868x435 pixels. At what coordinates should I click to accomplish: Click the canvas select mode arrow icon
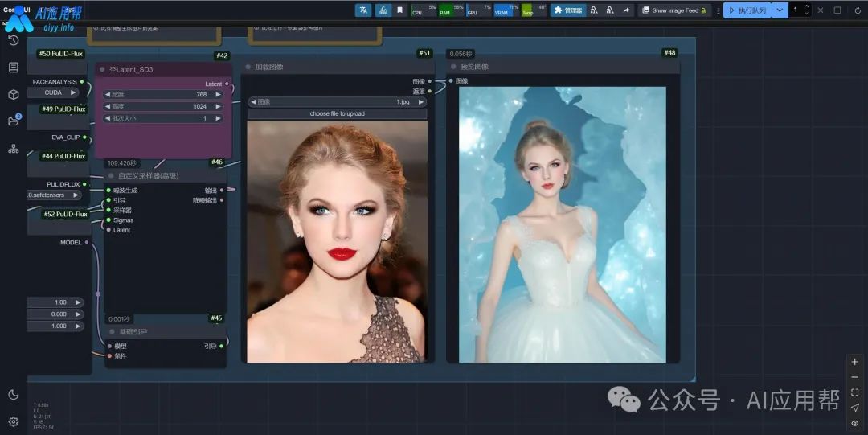pos(854,408)
